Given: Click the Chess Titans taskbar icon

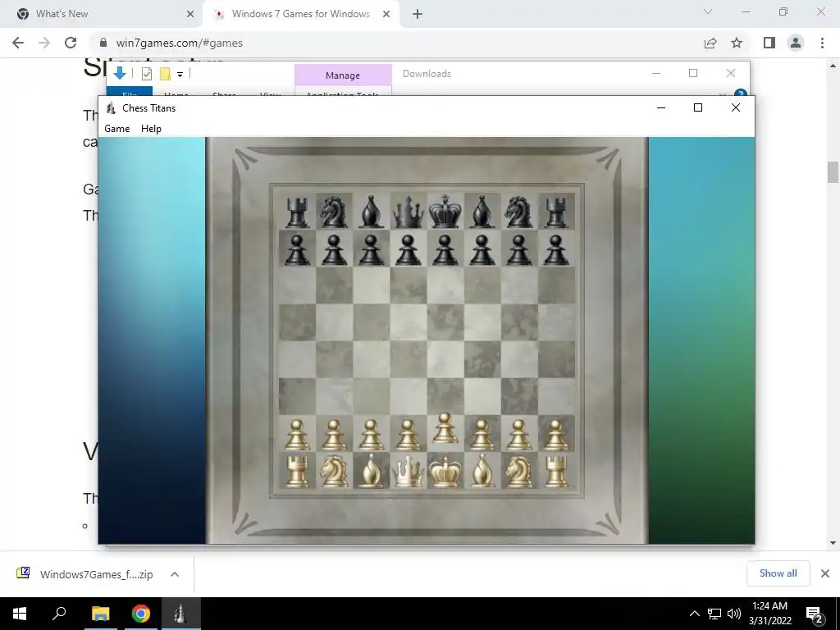Looking at the screenshot, I should point(180,614).
